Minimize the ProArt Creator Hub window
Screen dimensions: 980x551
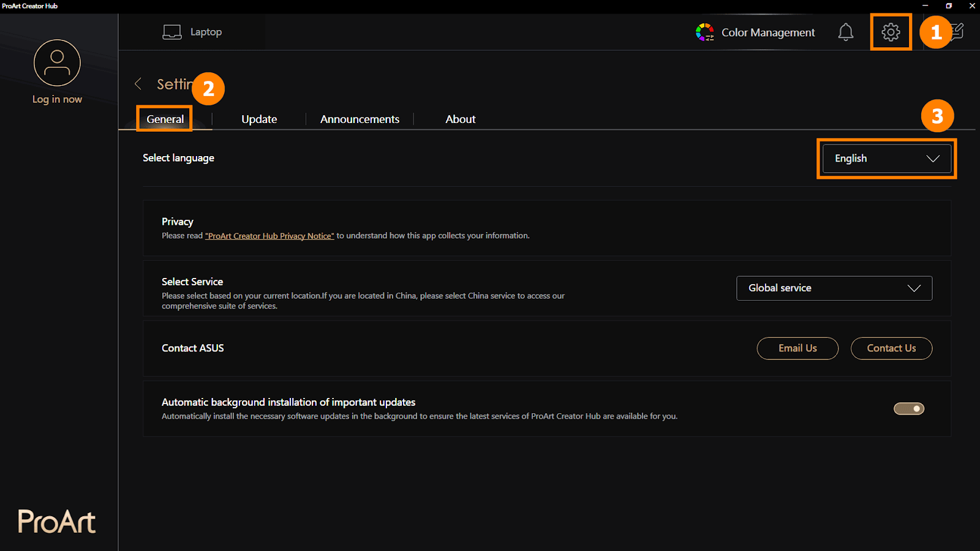coord(925,6)
